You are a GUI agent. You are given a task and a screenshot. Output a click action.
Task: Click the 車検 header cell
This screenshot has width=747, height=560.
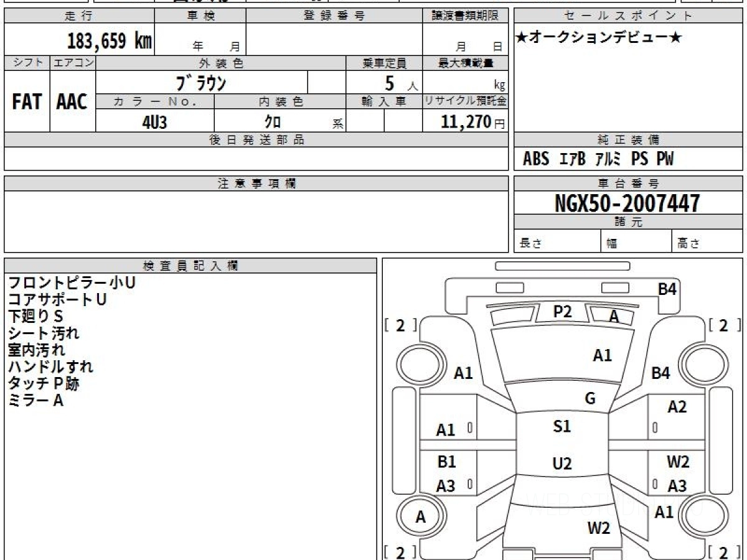pos(200,16)
